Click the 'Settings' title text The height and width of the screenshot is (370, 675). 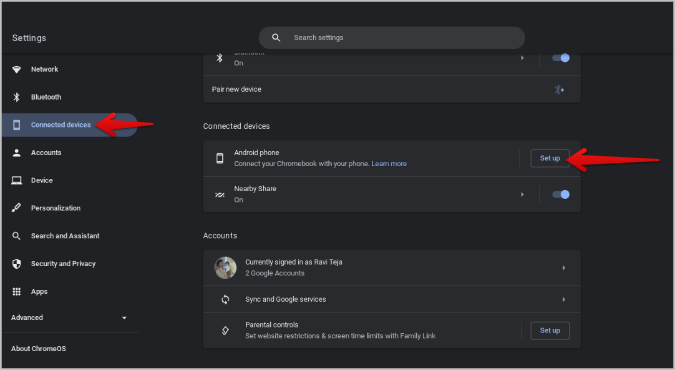pos(29,38)
